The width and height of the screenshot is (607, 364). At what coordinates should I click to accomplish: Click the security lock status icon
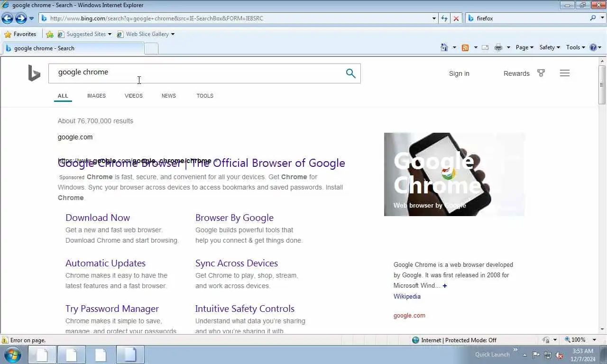(x=546, y=340)
